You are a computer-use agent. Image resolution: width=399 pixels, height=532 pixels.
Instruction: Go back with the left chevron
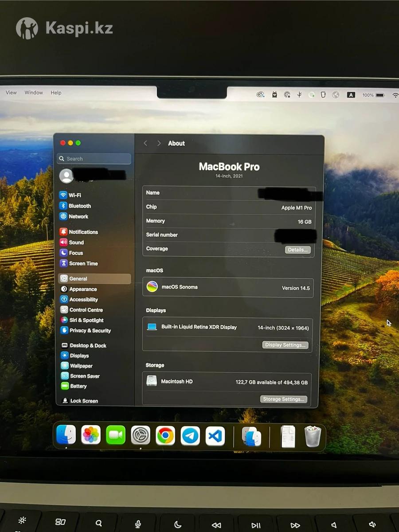[145, 143]
